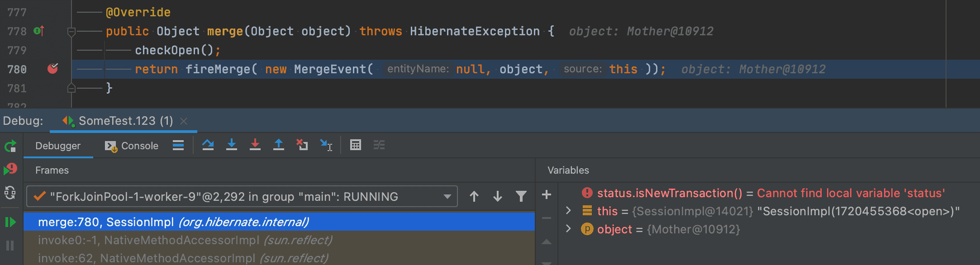This screenshot has width=980, height=265.
Task: Toggle auto-test in the debug sidebar
Action: (10, 193)
